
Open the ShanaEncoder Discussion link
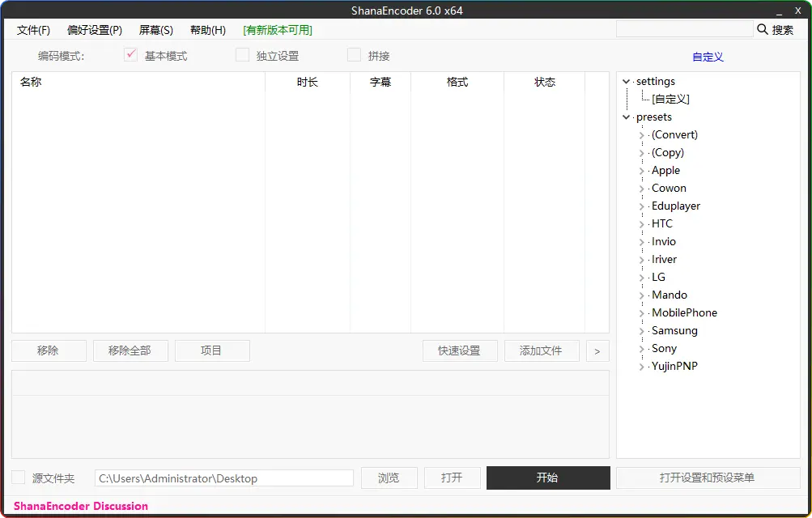(x=81, y=506)
